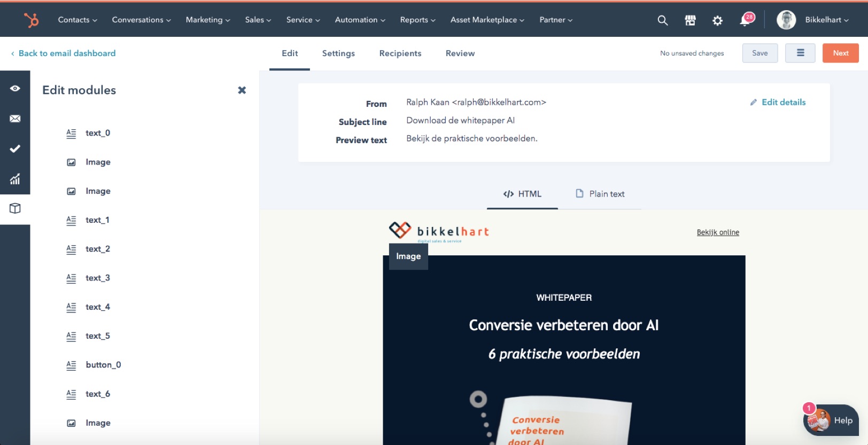Click the text icon beside text_5

click(x=71, y=337)
